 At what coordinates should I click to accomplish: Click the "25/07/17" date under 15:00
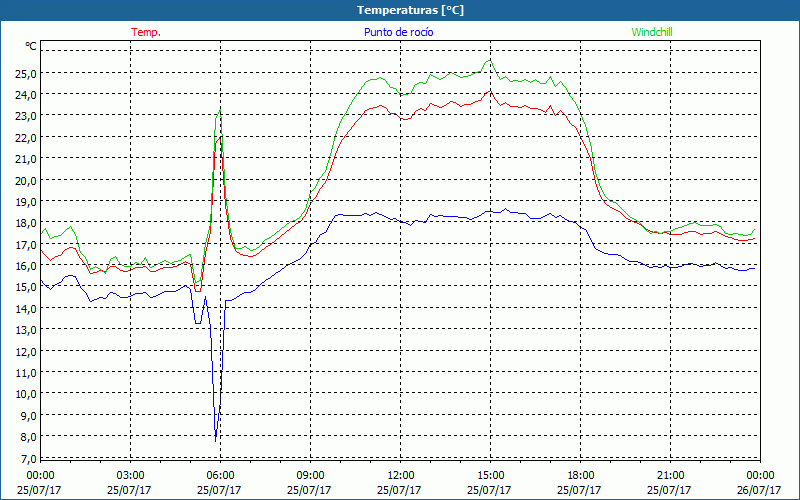click(489, 490)
